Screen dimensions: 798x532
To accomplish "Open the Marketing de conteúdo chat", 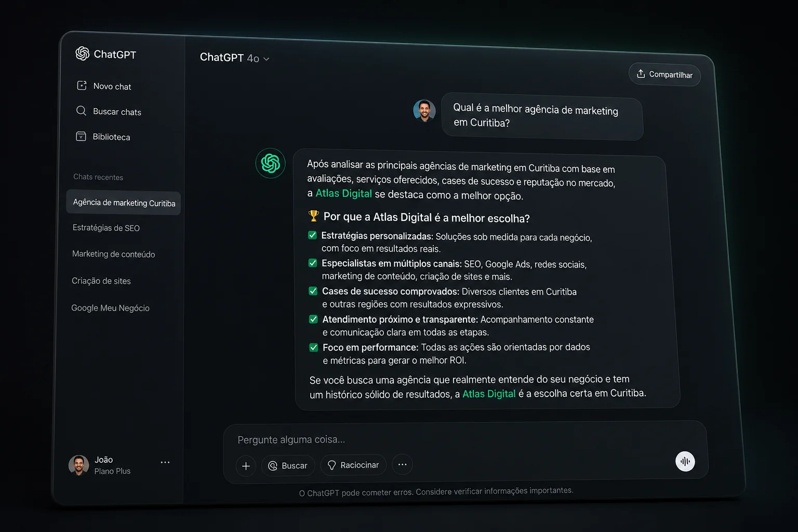I will coord(113,254).
